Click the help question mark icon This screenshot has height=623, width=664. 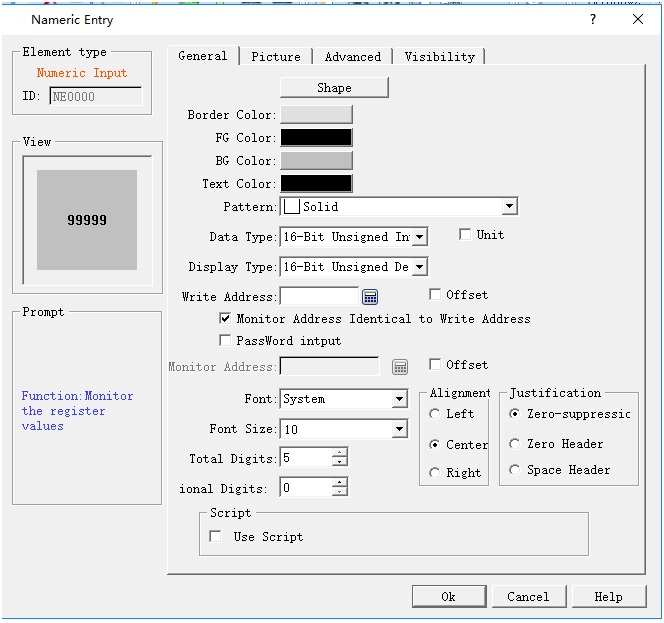(x=593, y=19)
